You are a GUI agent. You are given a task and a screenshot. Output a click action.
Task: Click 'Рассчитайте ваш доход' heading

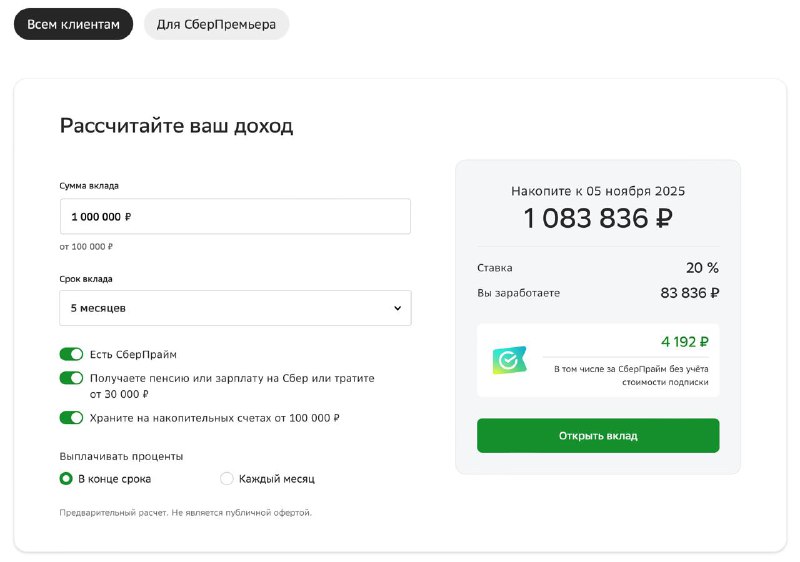pyautogui.click(x=177, y=126)
